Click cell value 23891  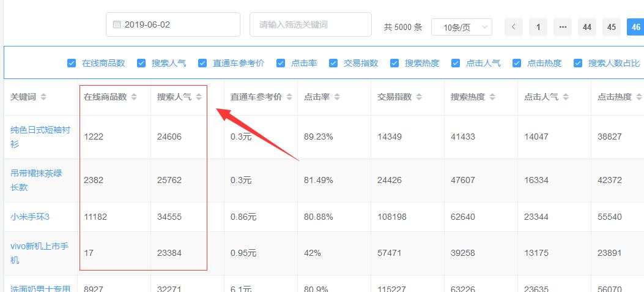coord(610,253)
